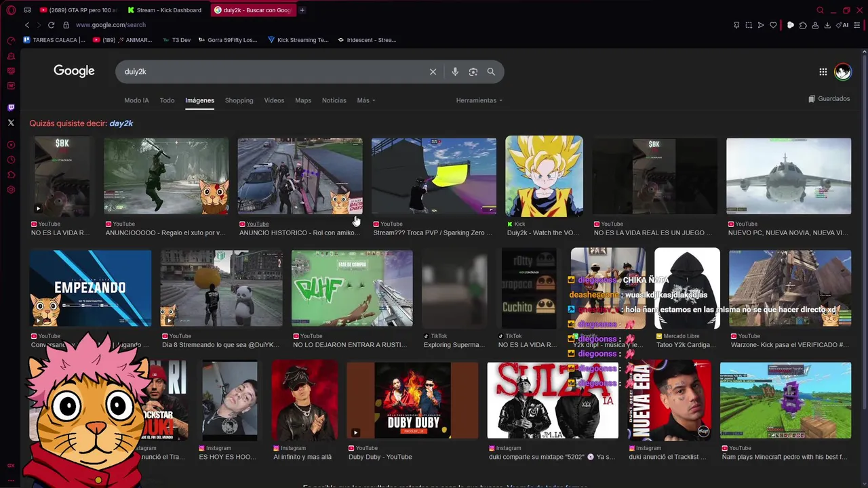The height and width of the screenshot is (488, 868).
Task: Open the toolbar send/flow arrow icon
Action: pyautogui.click(x=761, y=25)
